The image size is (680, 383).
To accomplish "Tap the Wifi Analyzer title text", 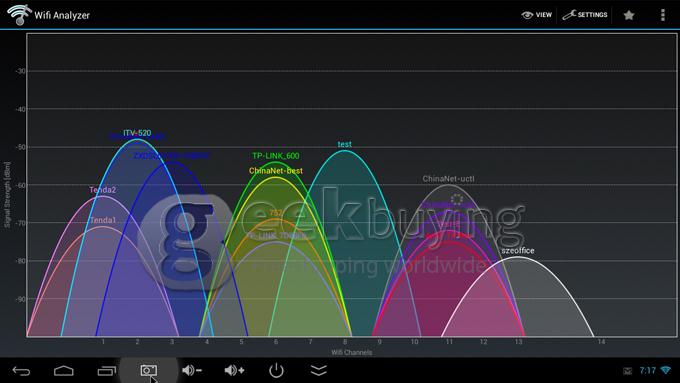I will [62, 15].
